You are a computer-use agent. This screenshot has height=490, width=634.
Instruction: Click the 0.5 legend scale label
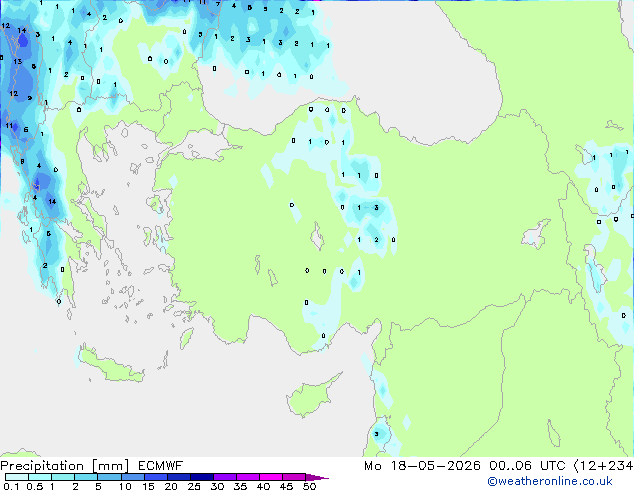[x=34, y=486]
